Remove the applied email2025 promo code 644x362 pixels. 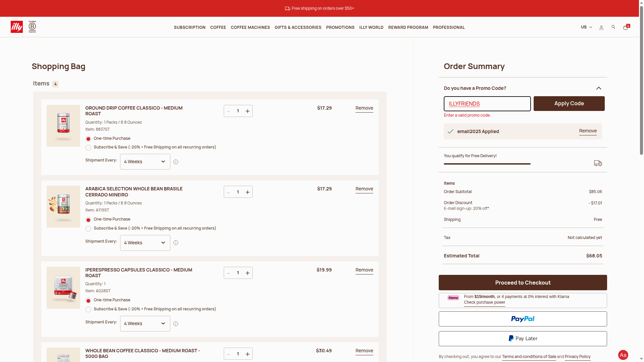click(588, 131)
